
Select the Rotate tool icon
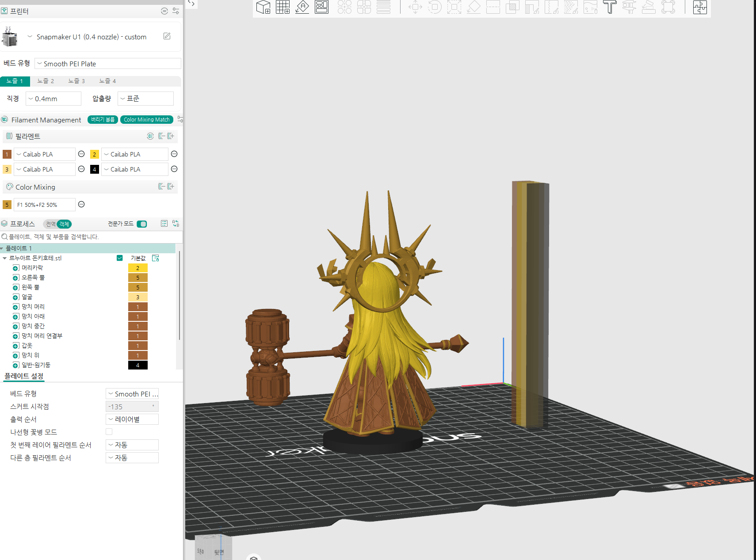[435, 7]
